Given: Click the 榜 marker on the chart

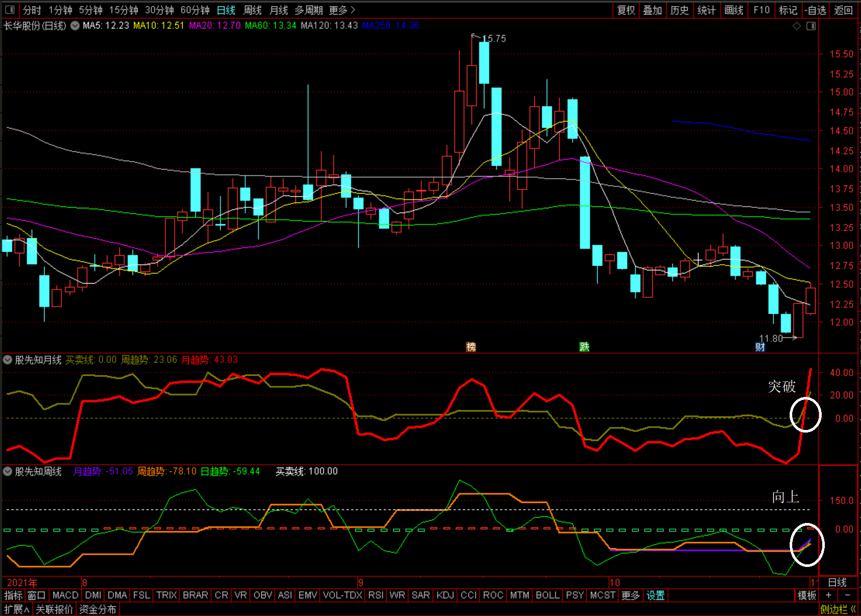Looking at the screenshot, I should 471,347.
